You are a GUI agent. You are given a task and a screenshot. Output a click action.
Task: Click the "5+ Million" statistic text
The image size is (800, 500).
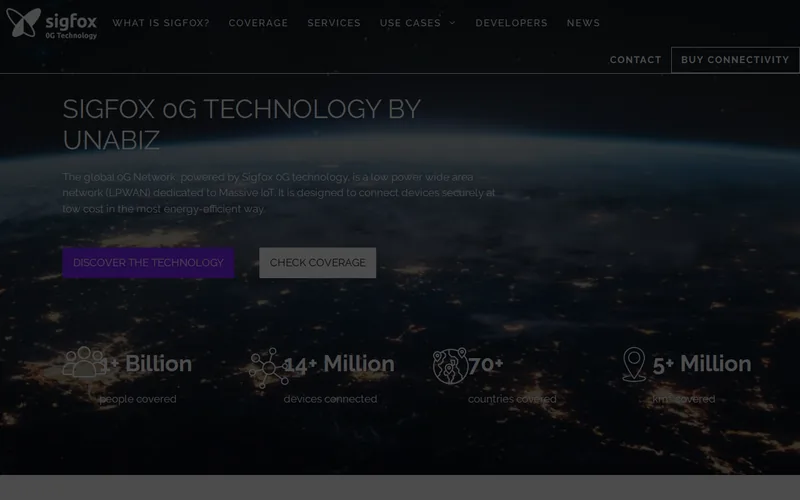702,364
